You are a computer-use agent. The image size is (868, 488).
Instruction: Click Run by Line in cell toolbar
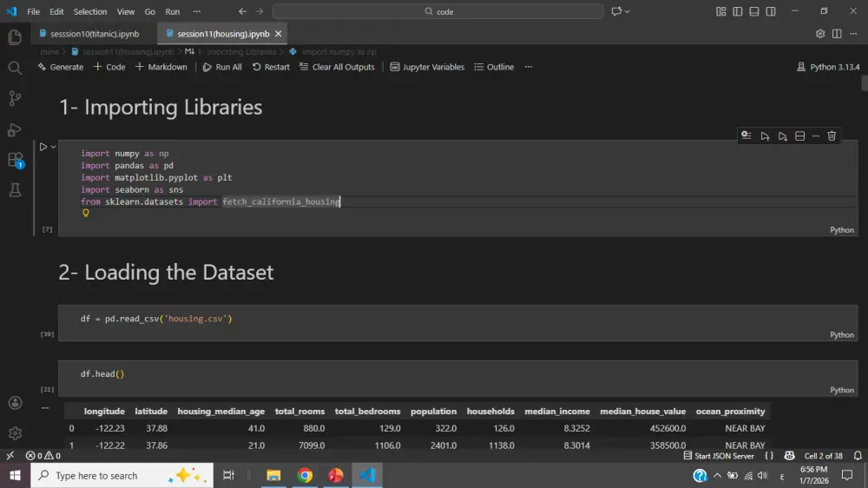[x=746, y=135]
